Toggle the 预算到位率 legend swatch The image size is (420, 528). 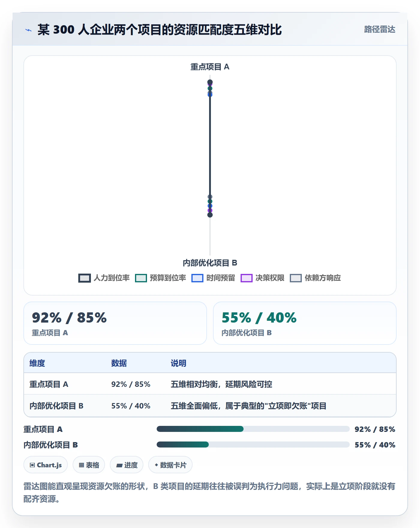pos(141,278)
